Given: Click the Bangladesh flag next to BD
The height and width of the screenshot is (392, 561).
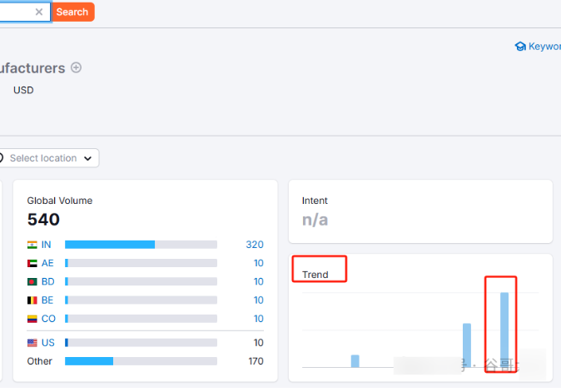Looking at the screenshot, I should coord(32,281).
